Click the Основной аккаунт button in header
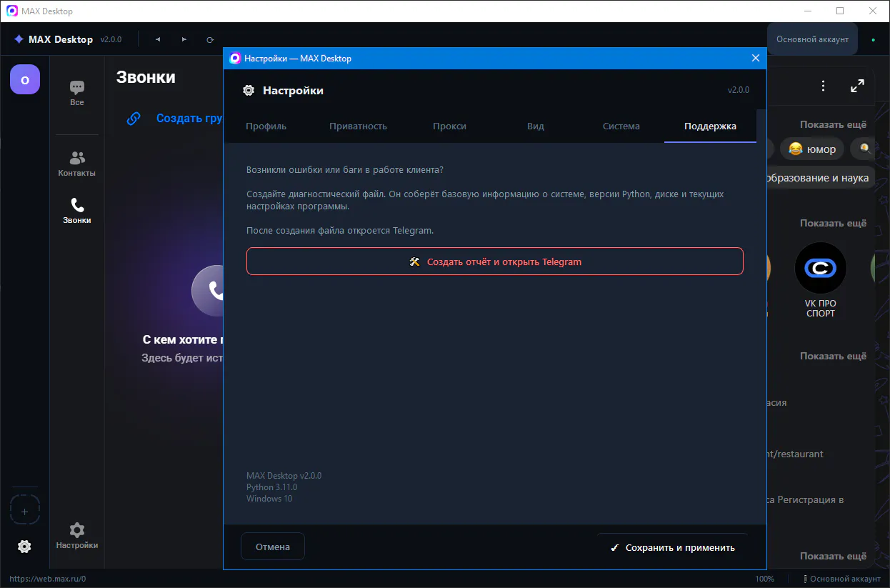The height and width of the screenshot is (588, 890). coord(812,39)
